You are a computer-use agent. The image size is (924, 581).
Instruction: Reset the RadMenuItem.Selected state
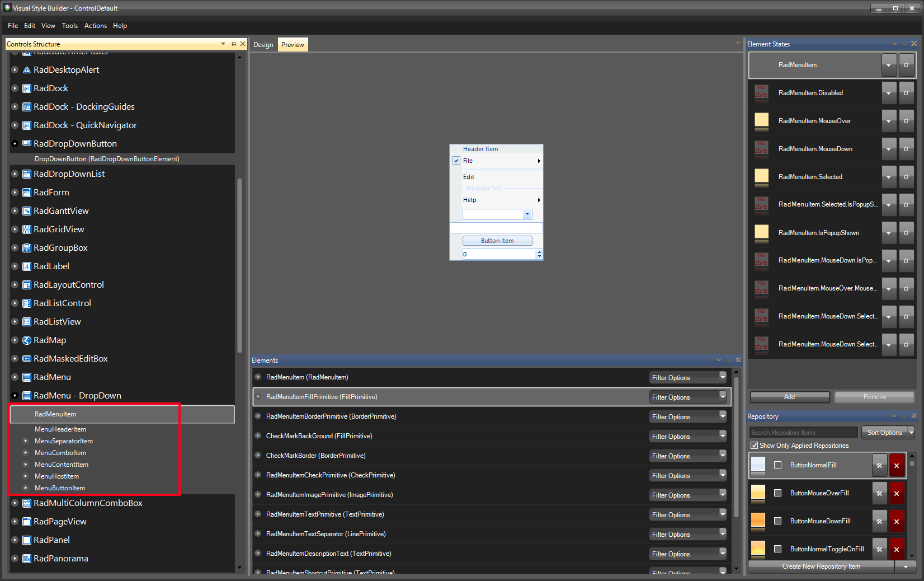906,177
